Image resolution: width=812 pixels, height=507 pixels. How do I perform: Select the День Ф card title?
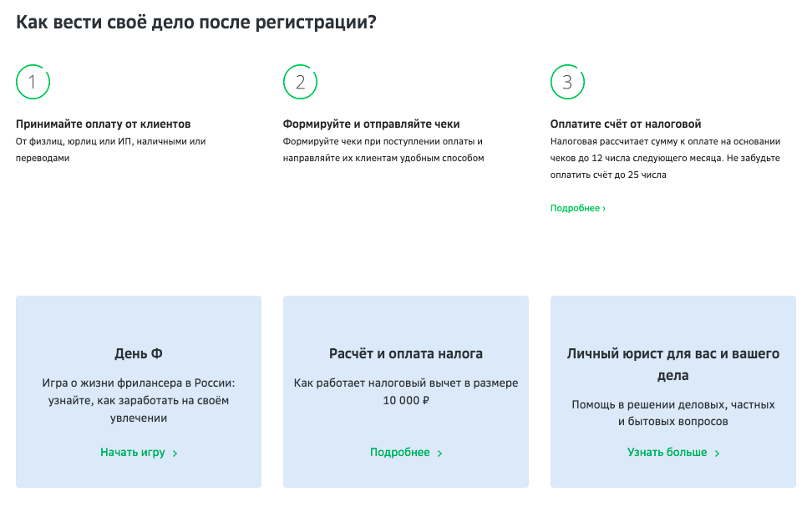tap(139, 353)
